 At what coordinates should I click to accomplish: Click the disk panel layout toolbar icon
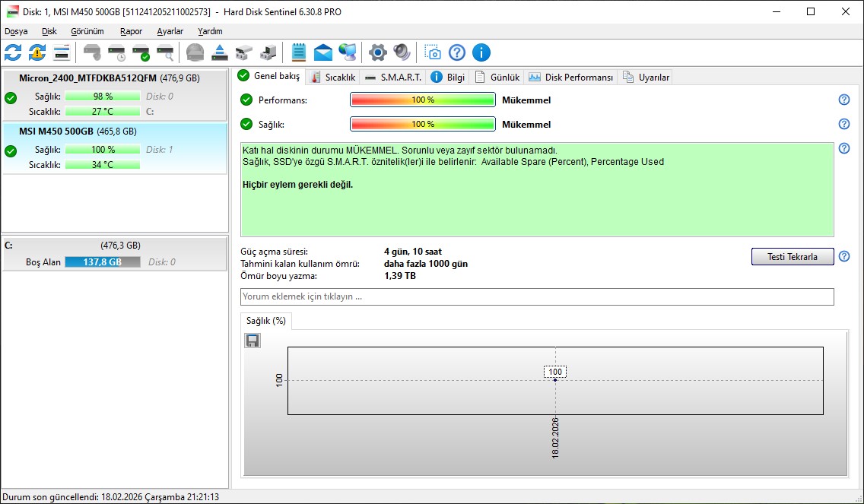pos(62,53)
